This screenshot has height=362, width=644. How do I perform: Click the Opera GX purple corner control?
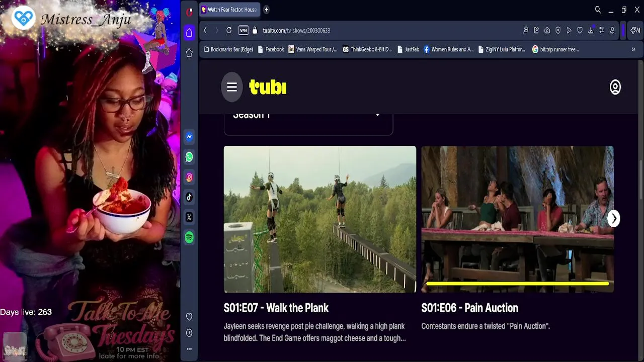pos(623,30)
